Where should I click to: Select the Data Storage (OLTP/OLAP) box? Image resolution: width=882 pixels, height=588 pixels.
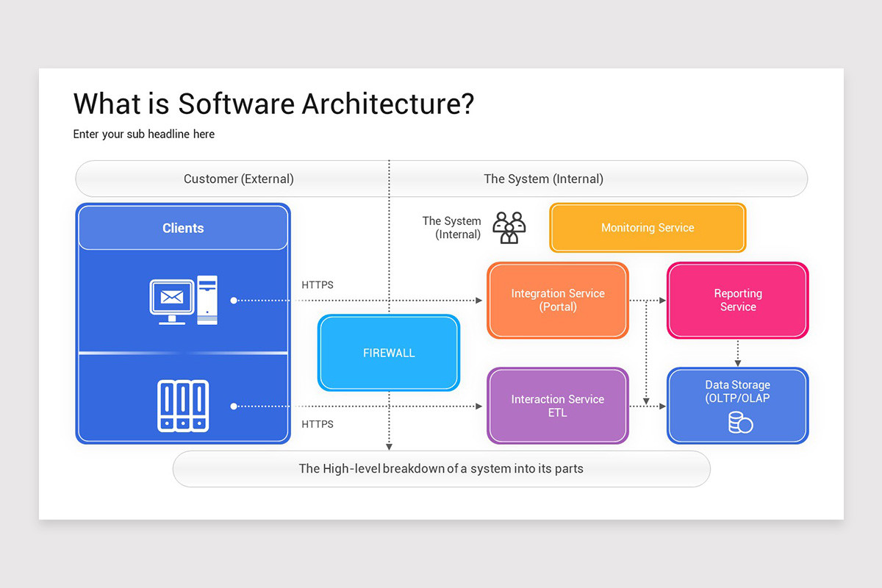pos(737,391)
